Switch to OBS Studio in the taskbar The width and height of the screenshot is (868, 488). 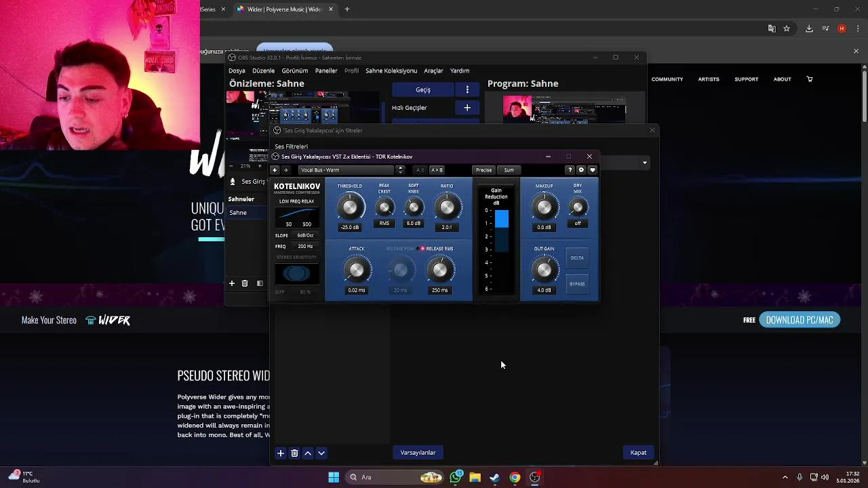click(x=534, y=477)
